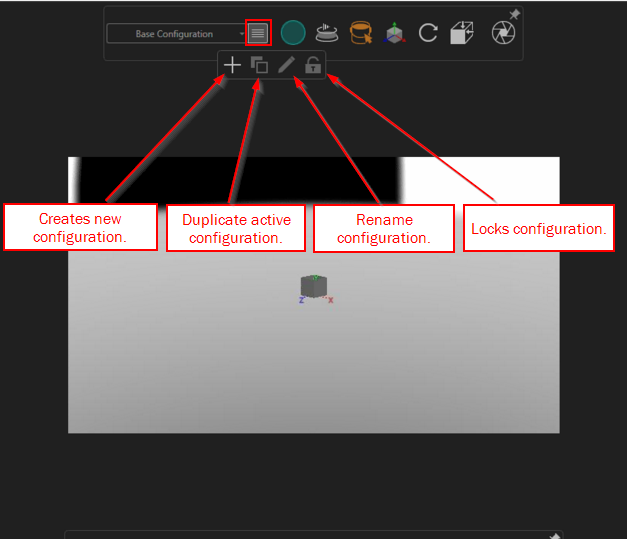Toggle the XYZ axis cube icon

click(395, 33)
